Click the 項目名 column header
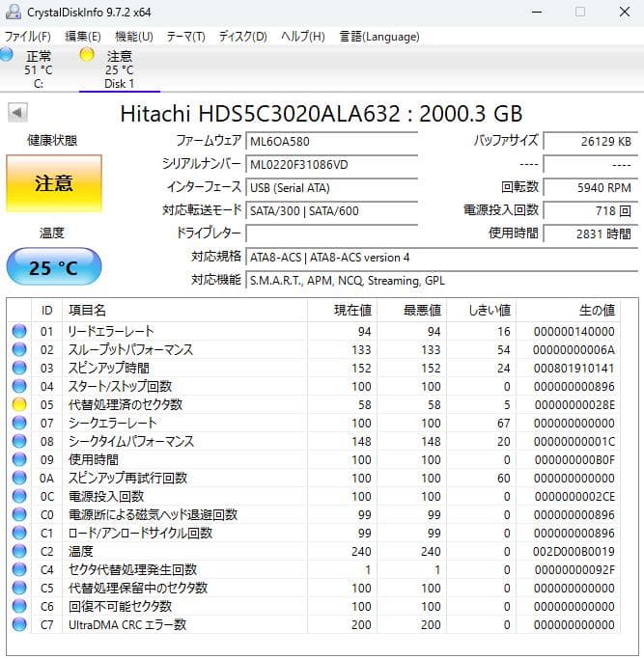 coord(184,310)
